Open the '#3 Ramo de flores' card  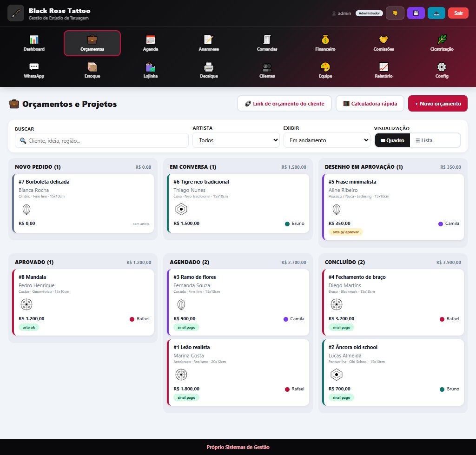click(238, 302)
